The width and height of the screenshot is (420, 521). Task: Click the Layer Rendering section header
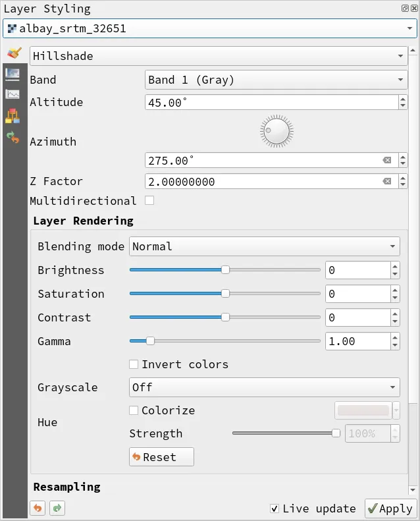pyautogui.click(x=84, y=221)
